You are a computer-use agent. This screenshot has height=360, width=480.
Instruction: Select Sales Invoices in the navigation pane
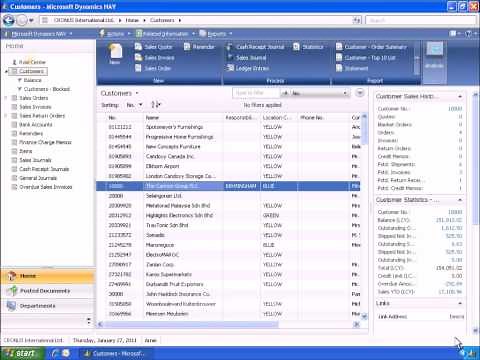click(35, 107)
